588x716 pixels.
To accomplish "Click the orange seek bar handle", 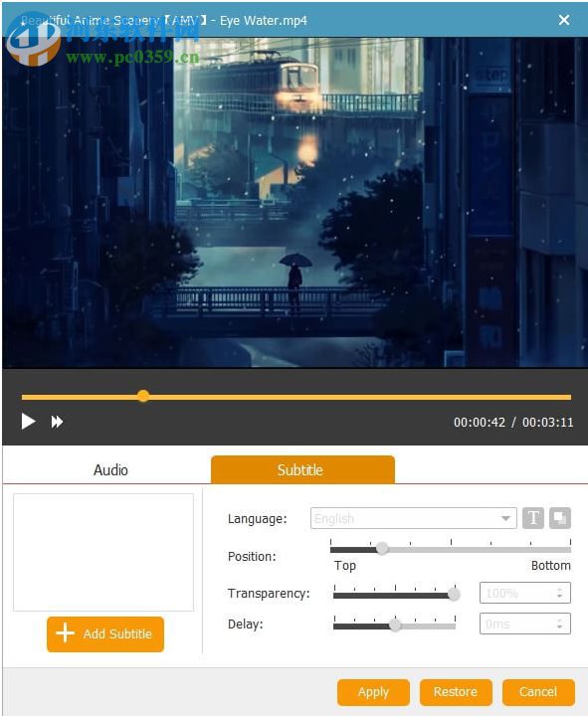I will (x=143, y=396).
